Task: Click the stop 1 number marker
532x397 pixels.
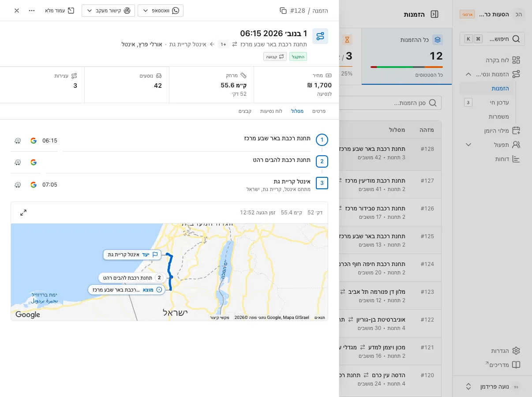Action: [x=322, y=140]
